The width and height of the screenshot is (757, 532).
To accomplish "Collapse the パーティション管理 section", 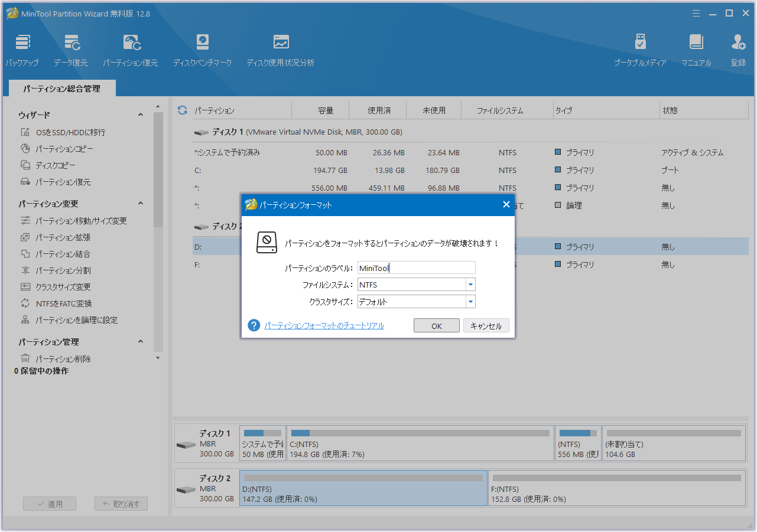I will [141, 342].
